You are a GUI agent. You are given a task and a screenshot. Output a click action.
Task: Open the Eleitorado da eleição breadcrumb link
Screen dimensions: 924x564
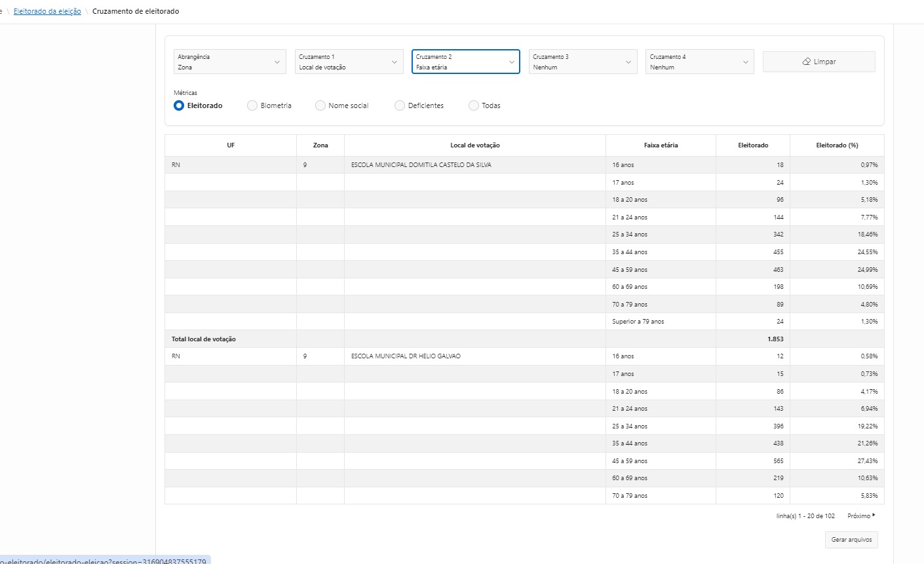(x=47, y=11)
